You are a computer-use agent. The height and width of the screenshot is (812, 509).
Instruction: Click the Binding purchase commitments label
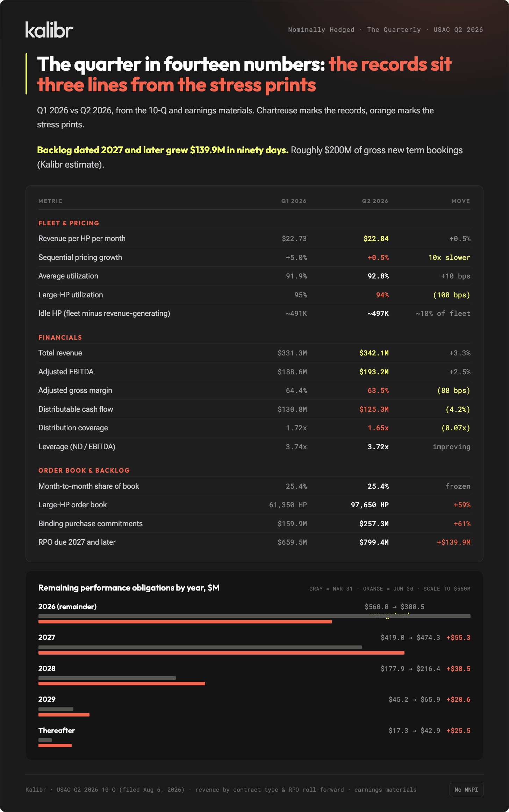point(90,524)
